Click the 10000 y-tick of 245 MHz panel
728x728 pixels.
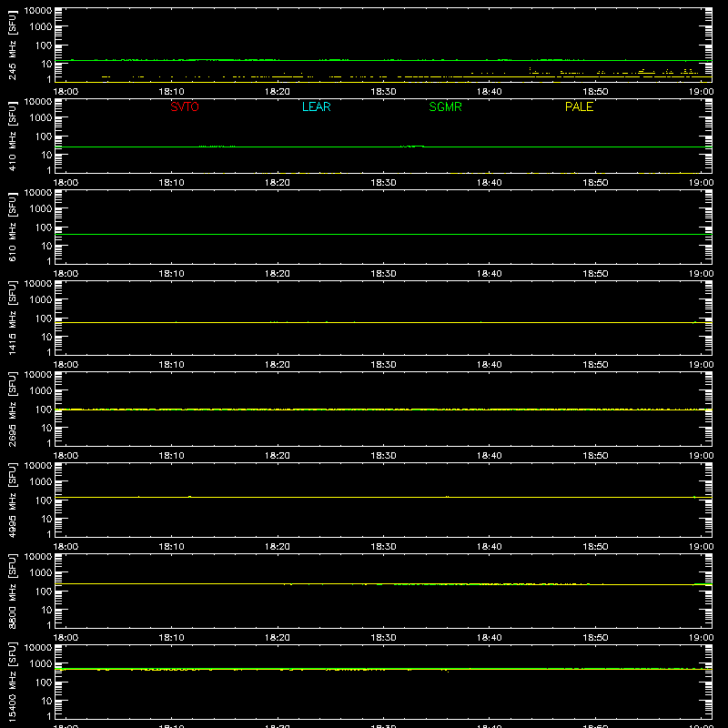click(38, 11)
